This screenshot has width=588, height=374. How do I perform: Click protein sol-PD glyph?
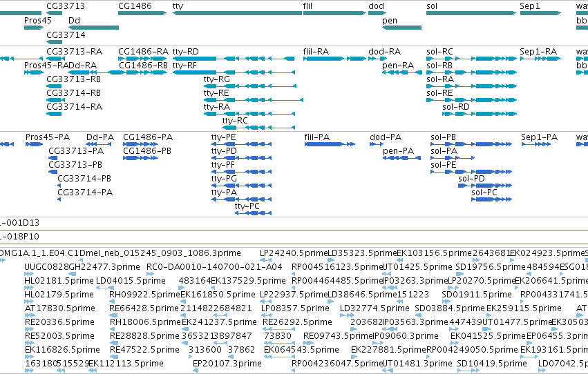click(x=485, y=186)
